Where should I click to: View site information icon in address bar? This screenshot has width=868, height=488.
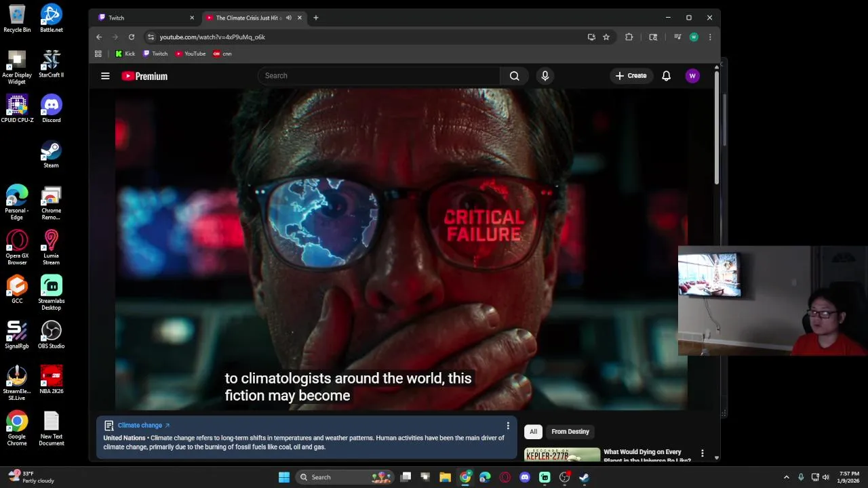click(x=151, y=37)
